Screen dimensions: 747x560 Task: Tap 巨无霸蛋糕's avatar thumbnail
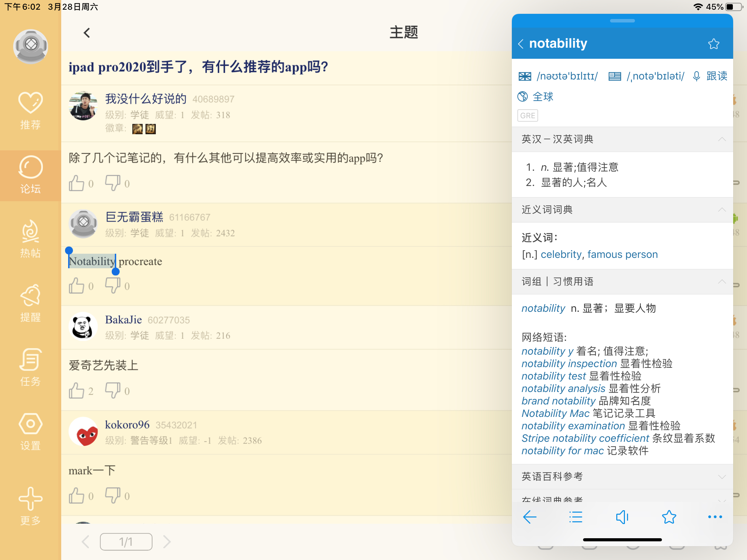(83, 223)
